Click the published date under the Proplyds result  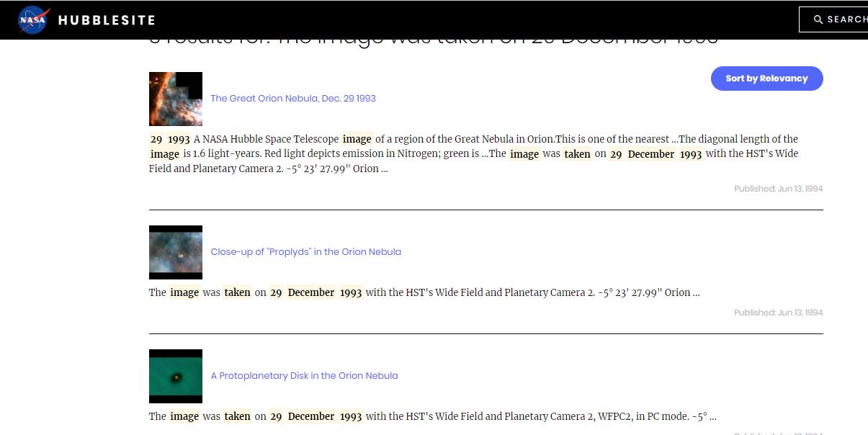pos(778,313)
